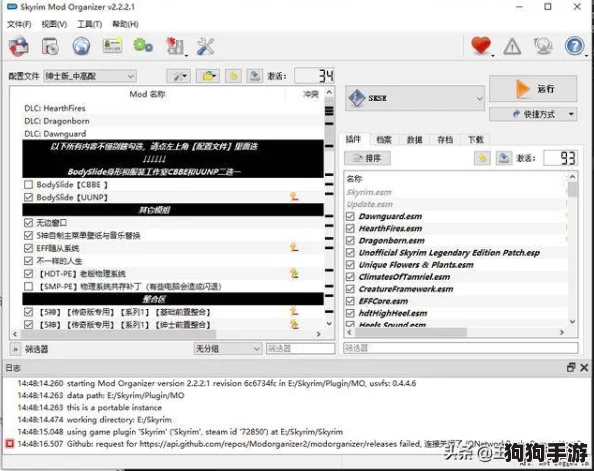Open the blue question mark help icon
Screen dimensions: 594x471
pos(574,46)
